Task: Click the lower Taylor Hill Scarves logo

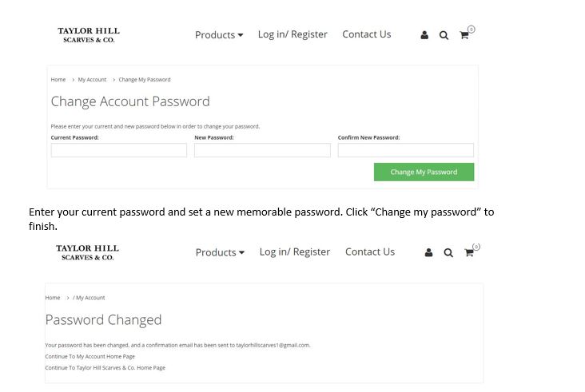Action: coord(88,252)
